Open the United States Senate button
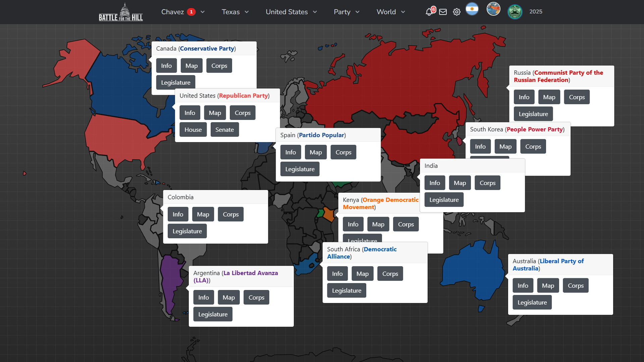Viewport: 644px width, 362px height. pyautogui.click(x=225, y=130)
